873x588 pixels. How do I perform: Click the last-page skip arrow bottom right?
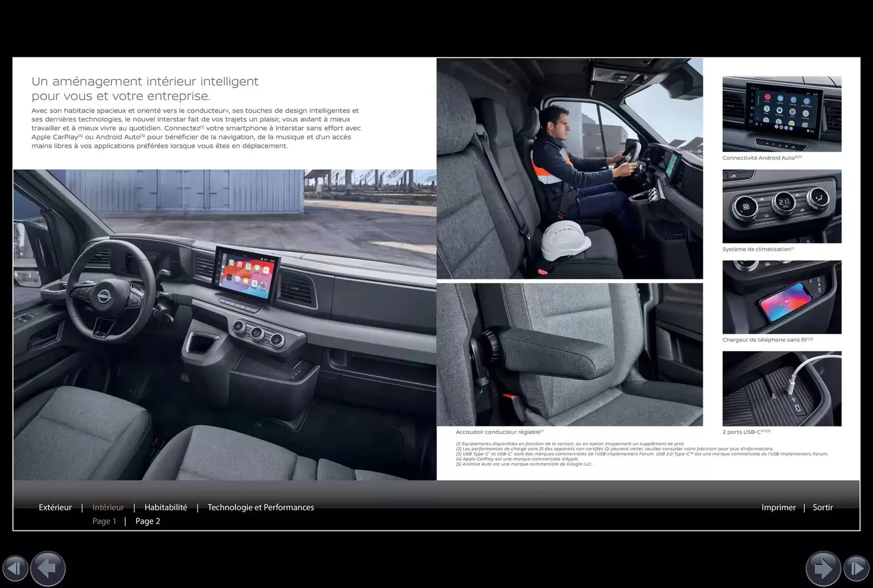(x=858, y=568)
